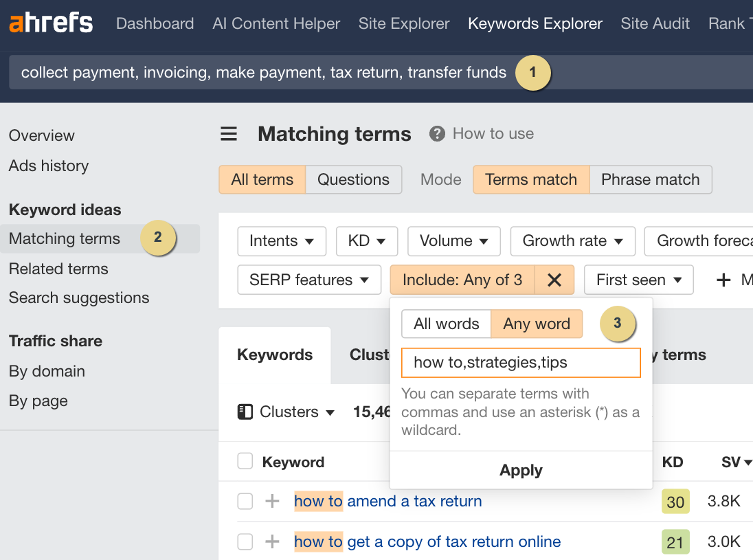753x560 pixels.
Task: Click the How to use question mark icon
Action: coord(437,133)
